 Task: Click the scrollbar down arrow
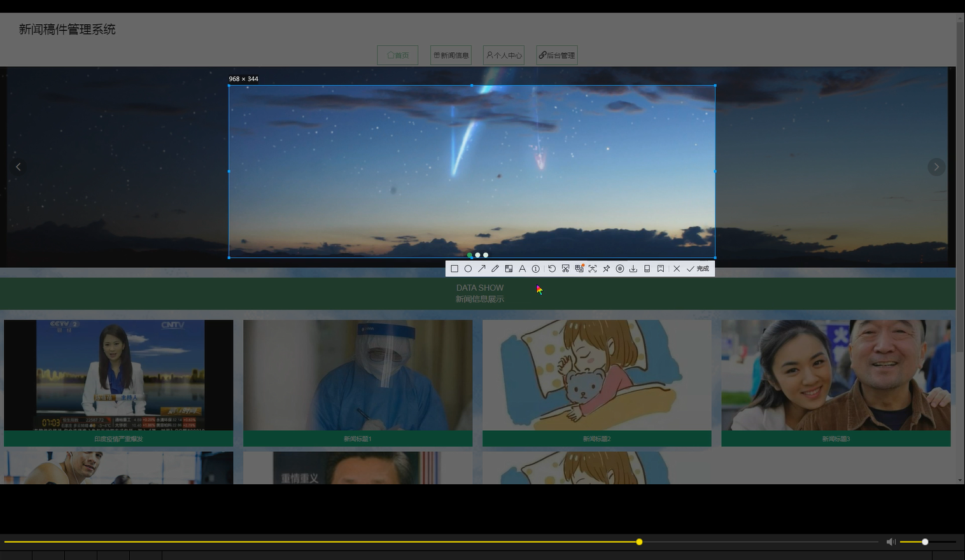click(961, 480)
